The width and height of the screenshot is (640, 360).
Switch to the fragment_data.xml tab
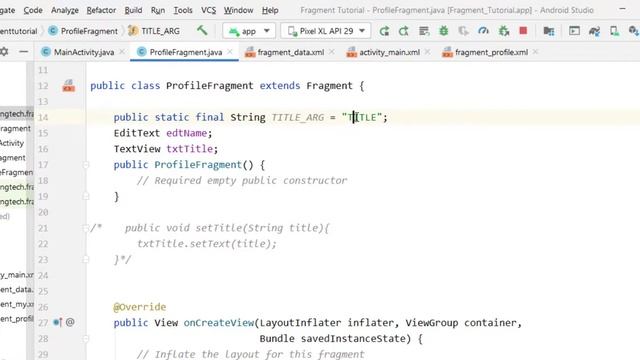[291, 52]
